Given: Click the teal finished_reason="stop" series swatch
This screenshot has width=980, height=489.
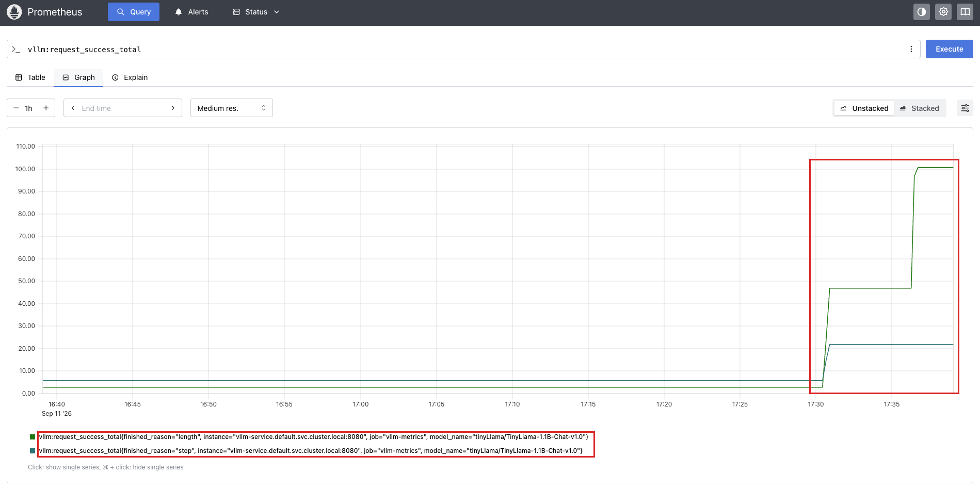Looking at the screenshot, I should coord(33,451).
